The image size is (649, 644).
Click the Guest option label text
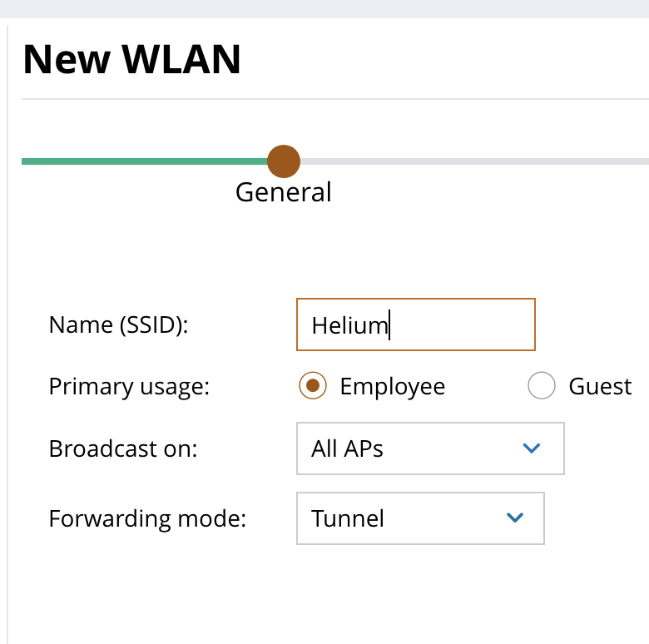(x=600, y=387)
